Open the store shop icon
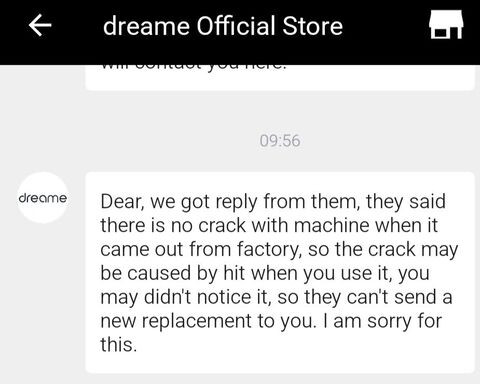This screenshot has width=480, height=384. point(446,24)
